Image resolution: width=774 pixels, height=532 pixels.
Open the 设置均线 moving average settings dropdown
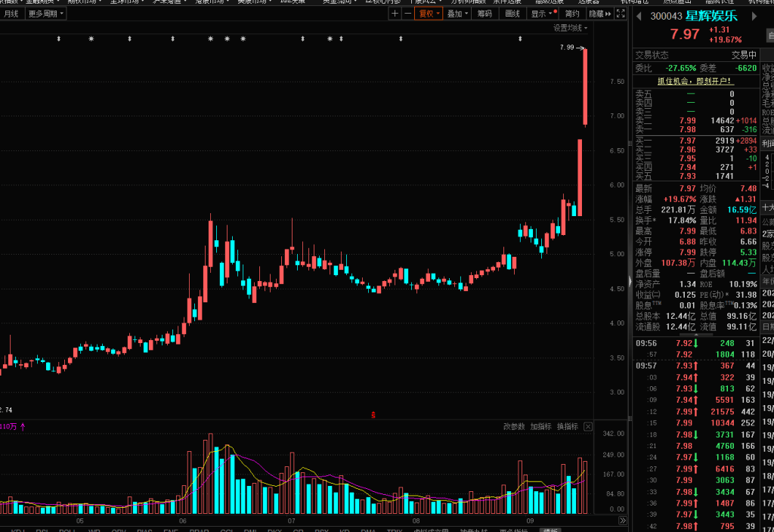570,28
